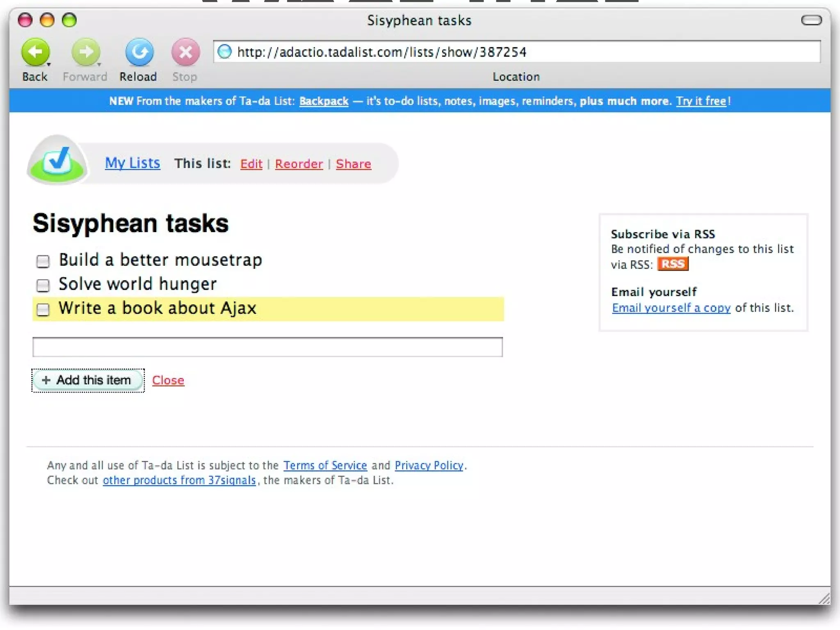Open the My Lists navigation link
This screenshot has height=630, width=840.
click(x=132, y=163)
